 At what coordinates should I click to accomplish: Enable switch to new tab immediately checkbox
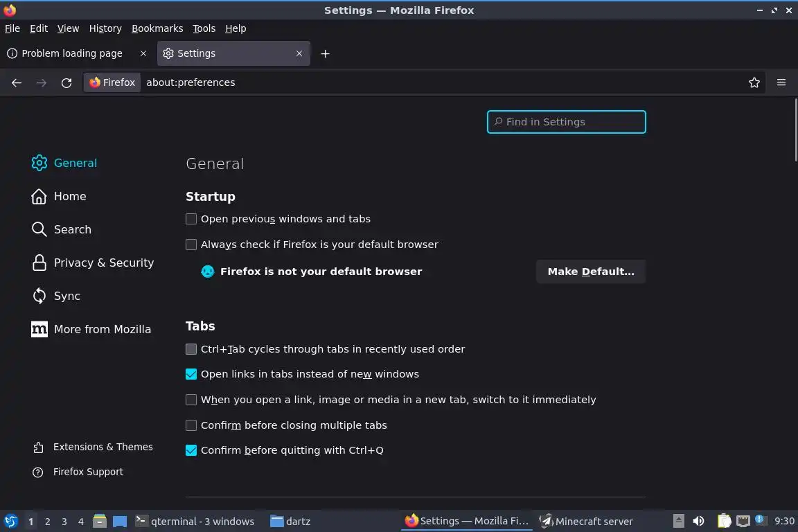point(191,400)
